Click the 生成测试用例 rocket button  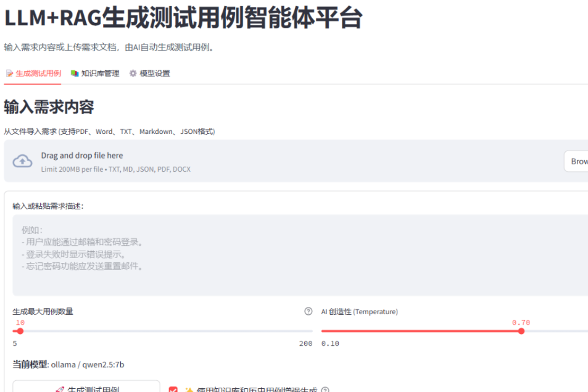pyautogui.click(x=86, y=387)
